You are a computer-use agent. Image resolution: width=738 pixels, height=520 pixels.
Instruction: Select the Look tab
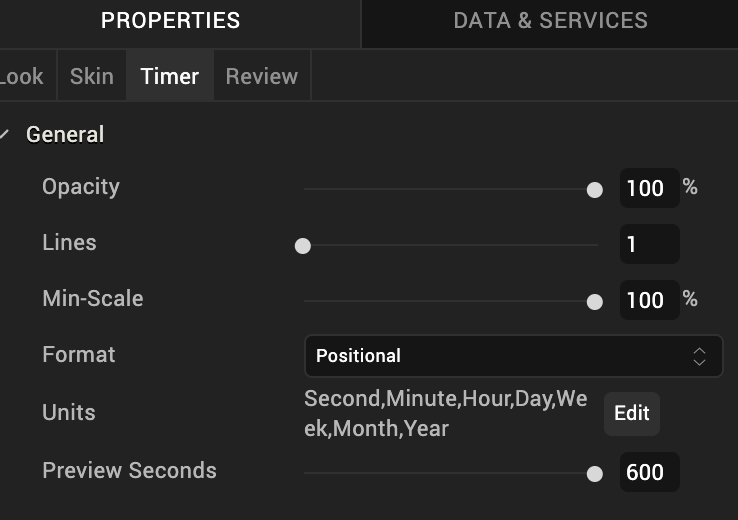click(22, 77)
